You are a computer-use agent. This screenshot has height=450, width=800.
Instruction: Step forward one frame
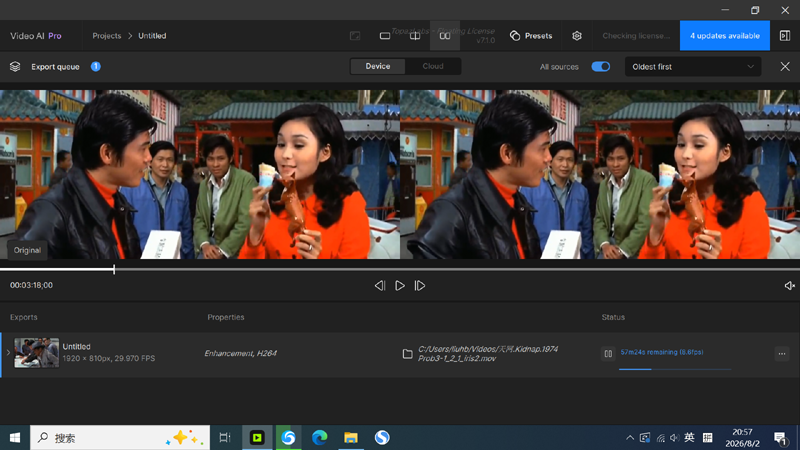tap(420, 286)
